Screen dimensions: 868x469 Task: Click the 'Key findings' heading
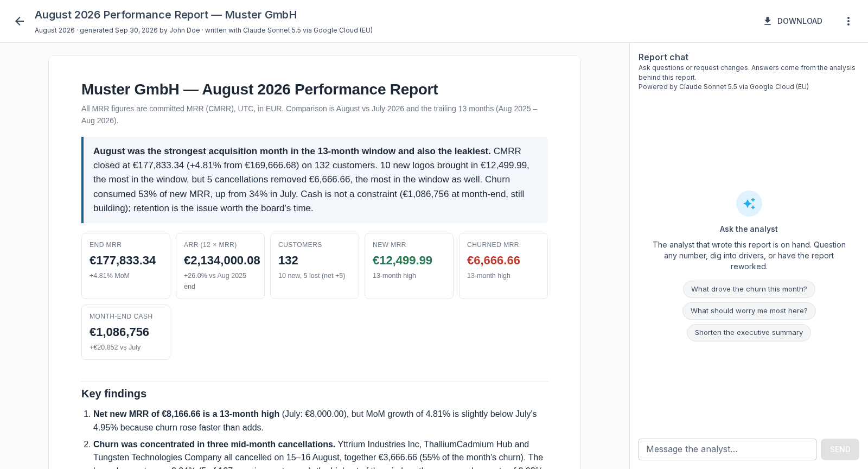pos(114,394)
